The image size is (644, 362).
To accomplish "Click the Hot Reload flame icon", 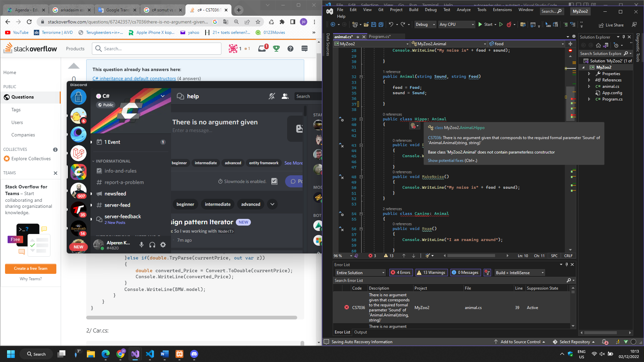I will [509, 24].
